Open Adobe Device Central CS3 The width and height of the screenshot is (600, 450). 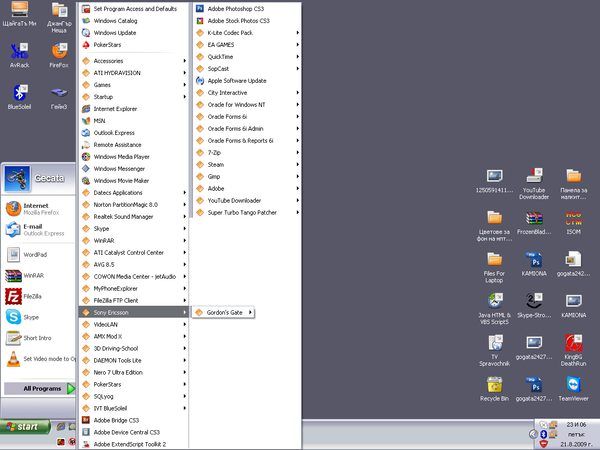[x=134, y=432]
